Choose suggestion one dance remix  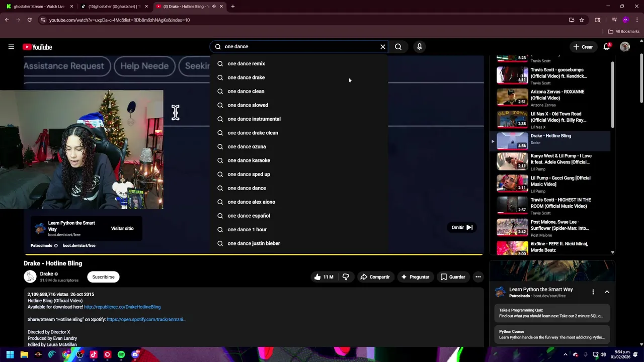[299, 64]
